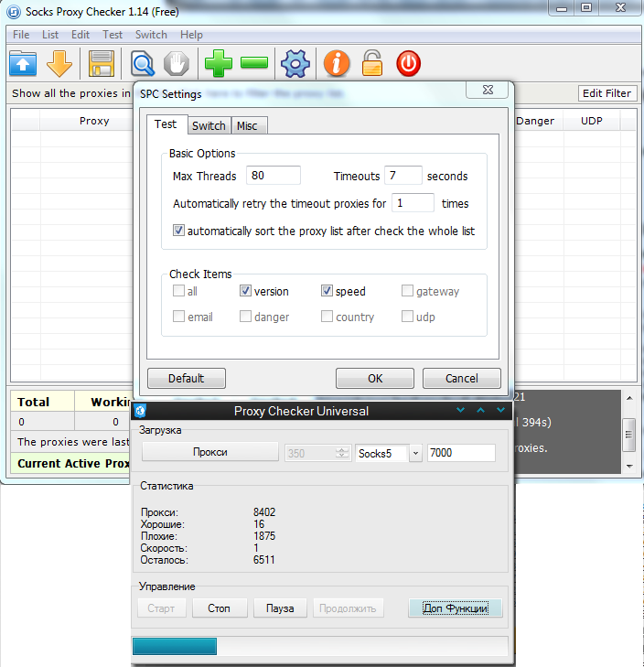Viewport: 644px width, 667px height.
Task: Click the retry times input field
Action: 413,202
